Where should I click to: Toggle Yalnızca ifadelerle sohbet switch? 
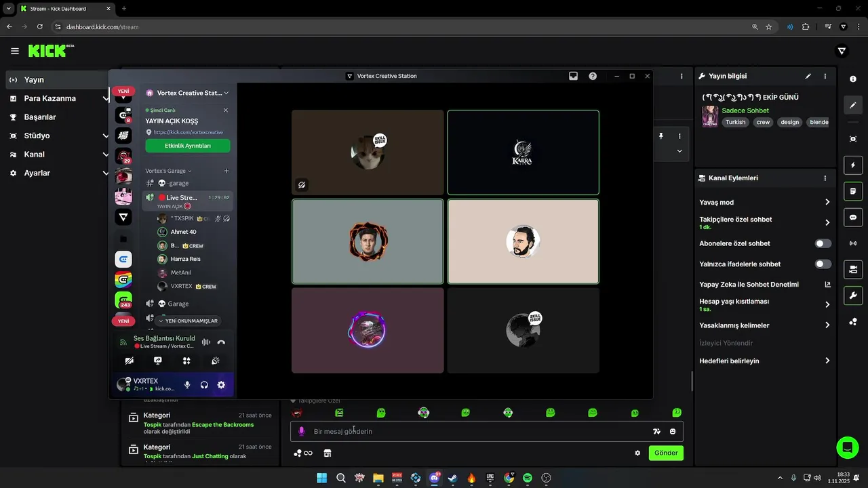(x=823, y=264)
